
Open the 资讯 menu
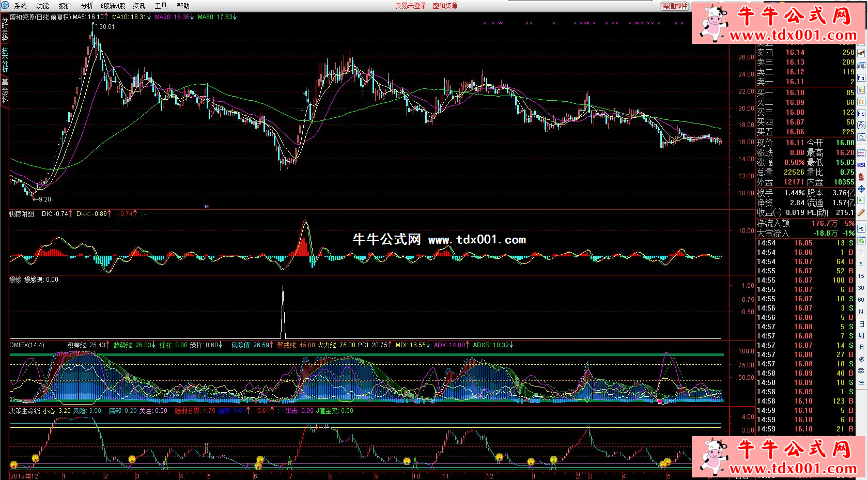pos(138,6)
